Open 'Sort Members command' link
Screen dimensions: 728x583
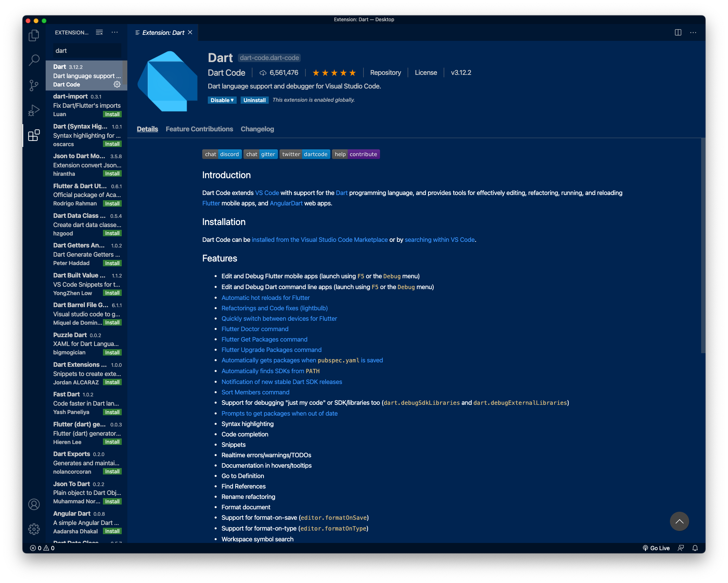(x=255, y=392)
